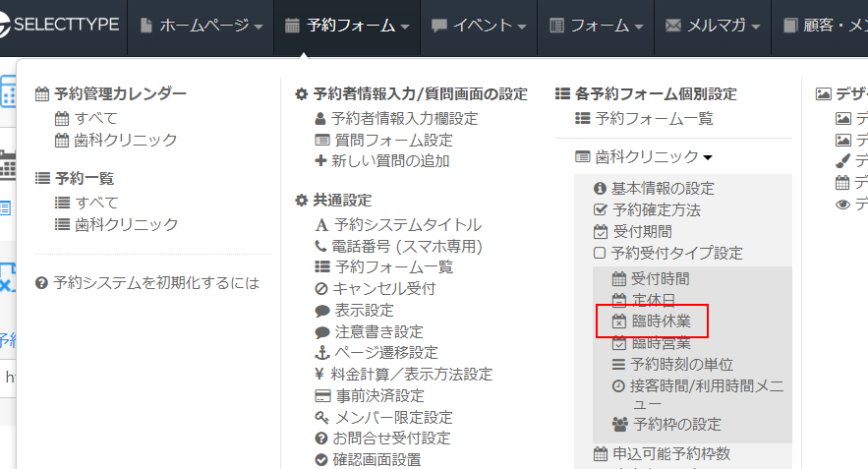Click the people icon beside 予約枠の設定

pyautogui.click(x=618, y=425)
